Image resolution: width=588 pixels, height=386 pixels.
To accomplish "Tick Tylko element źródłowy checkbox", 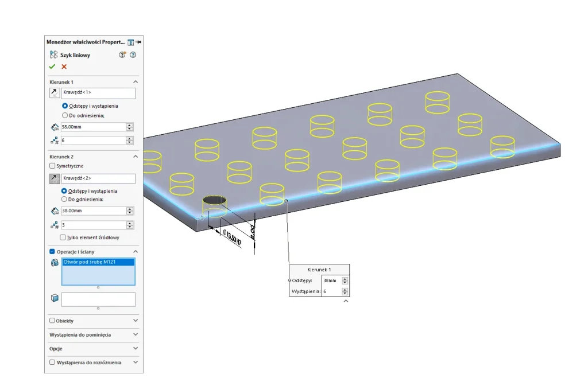I will click(63, 237).
